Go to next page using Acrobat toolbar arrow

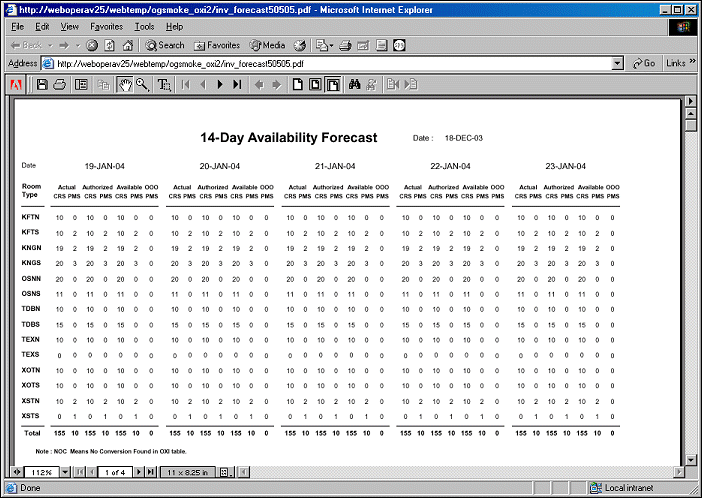[220, 85]
